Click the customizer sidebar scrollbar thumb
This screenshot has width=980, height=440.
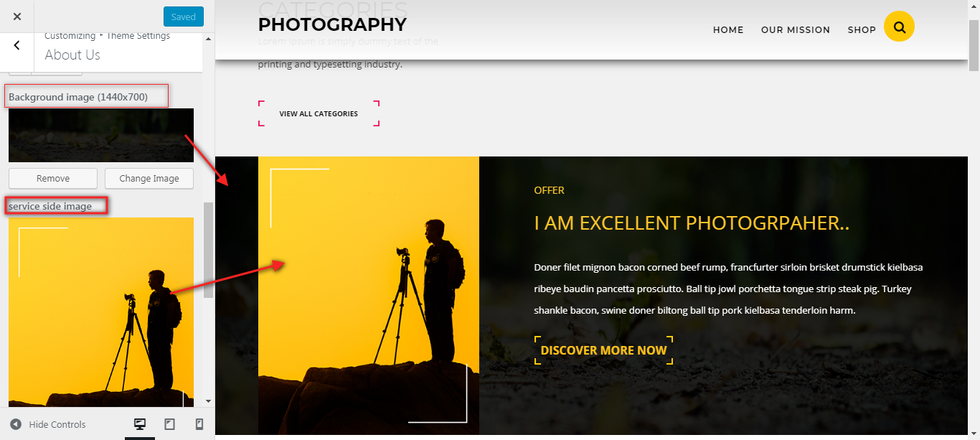[209, 250]
